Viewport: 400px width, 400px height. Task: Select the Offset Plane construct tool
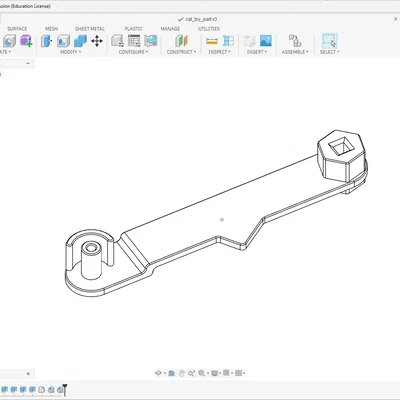tap(181, 41)
